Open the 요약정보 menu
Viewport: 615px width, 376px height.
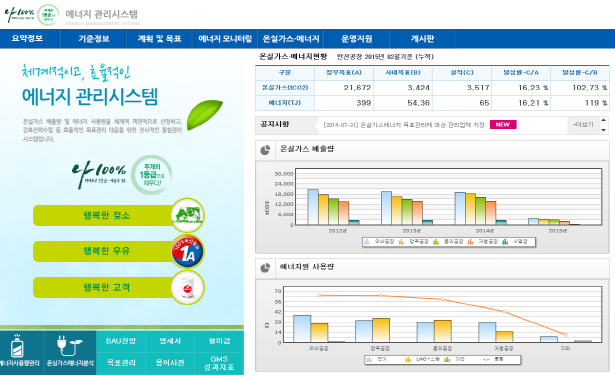[x=27, y=38]
